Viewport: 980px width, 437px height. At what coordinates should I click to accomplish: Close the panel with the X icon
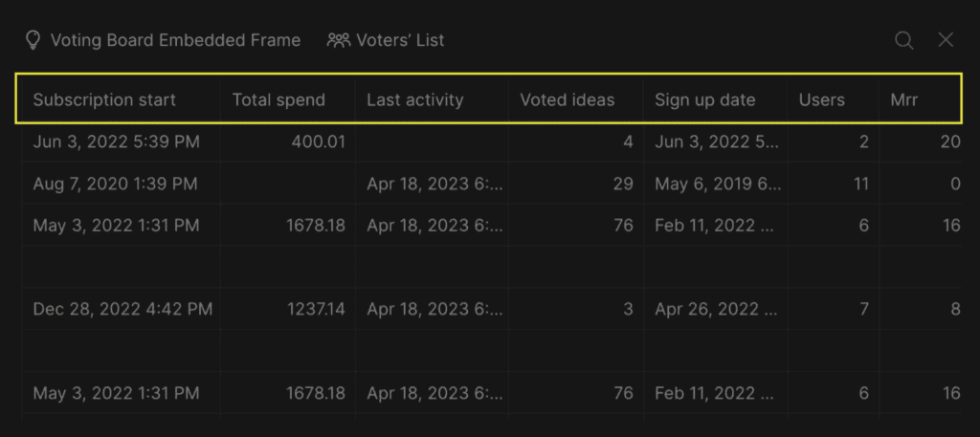[946, 40]
